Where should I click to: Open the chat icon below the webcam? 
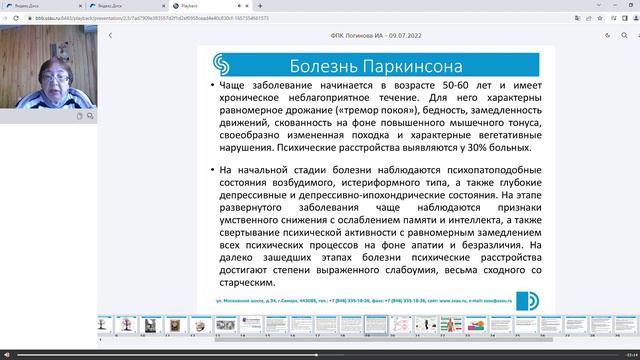(x=90, y=116)
